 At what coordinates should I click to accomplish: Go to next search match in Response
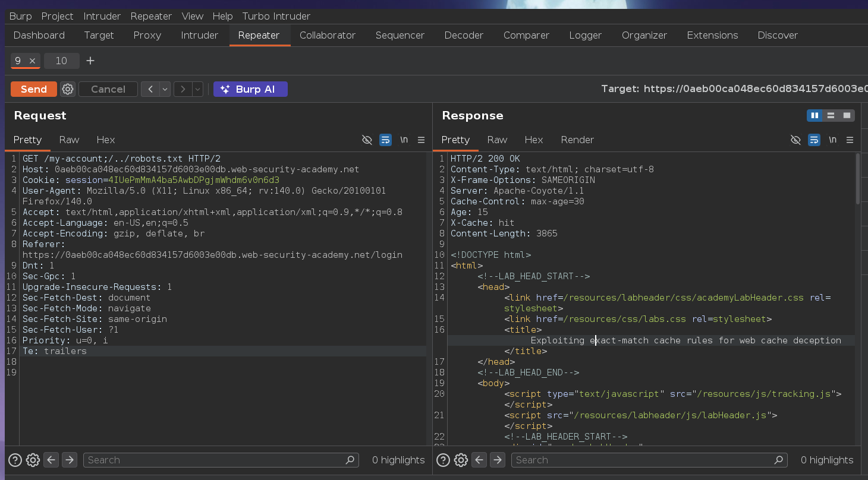(497, 460)
